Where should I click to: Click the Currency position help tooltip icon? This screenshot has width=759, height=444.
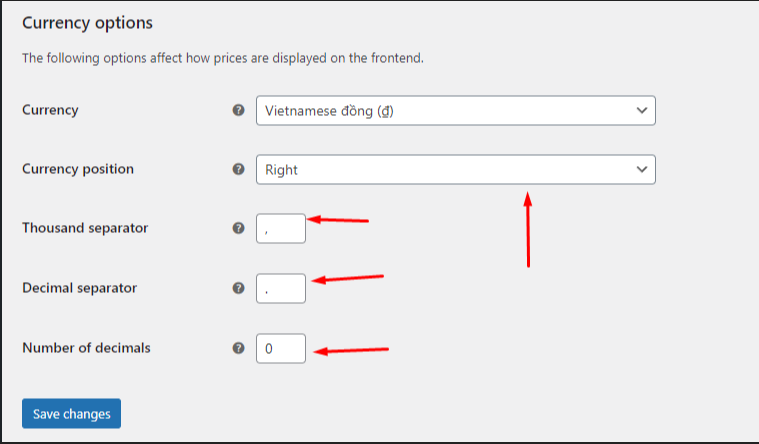tap(238, 169)
